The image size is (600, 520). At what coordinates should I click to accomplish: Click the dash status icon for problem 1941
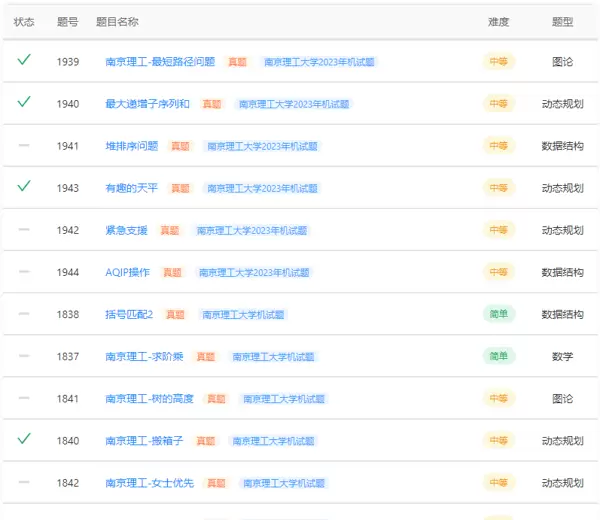pos(24,145)
